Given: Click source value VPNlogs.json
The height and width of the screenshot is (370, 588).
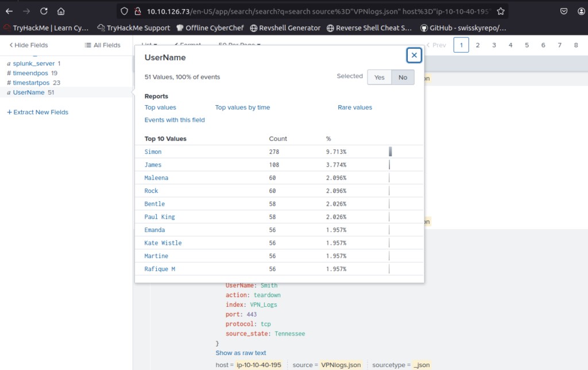Looking at the screenshot, I should tap(341, 365).
